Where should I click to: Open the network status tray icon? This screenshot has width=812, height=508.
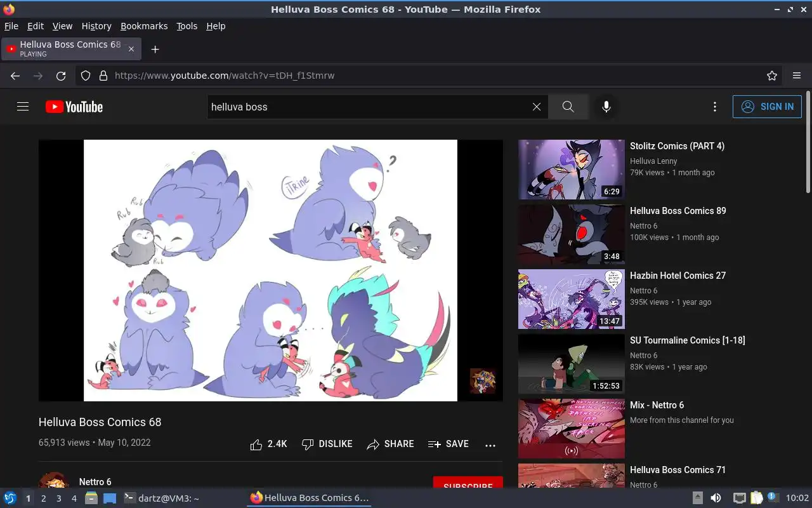pyautogui.click(x=739, y=498)
